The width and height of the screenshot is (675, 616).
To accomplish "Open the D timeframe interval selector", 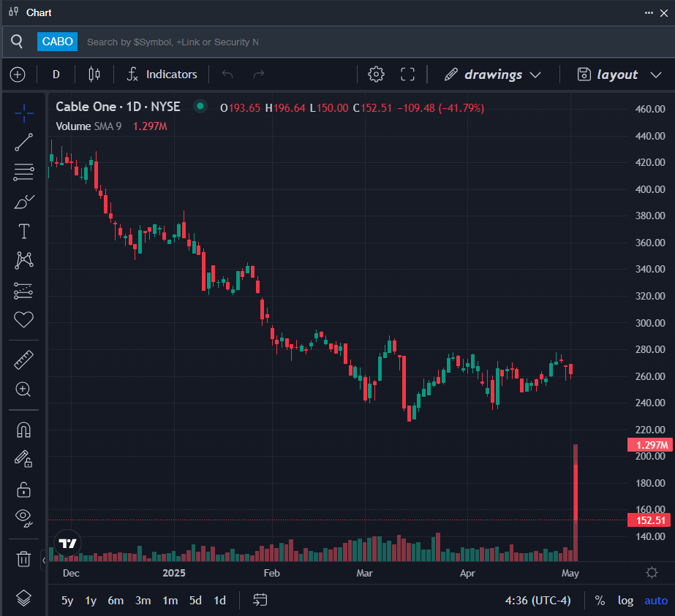I will tap(56, 75).
